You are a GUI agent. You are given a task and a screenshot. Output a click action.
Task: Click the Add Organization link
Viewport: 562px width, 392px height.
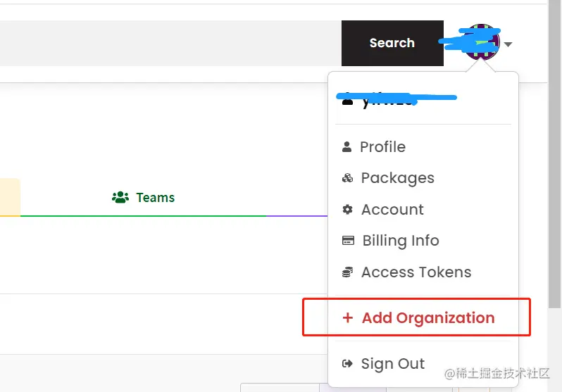pyautogui.click(x=427, y=318)
